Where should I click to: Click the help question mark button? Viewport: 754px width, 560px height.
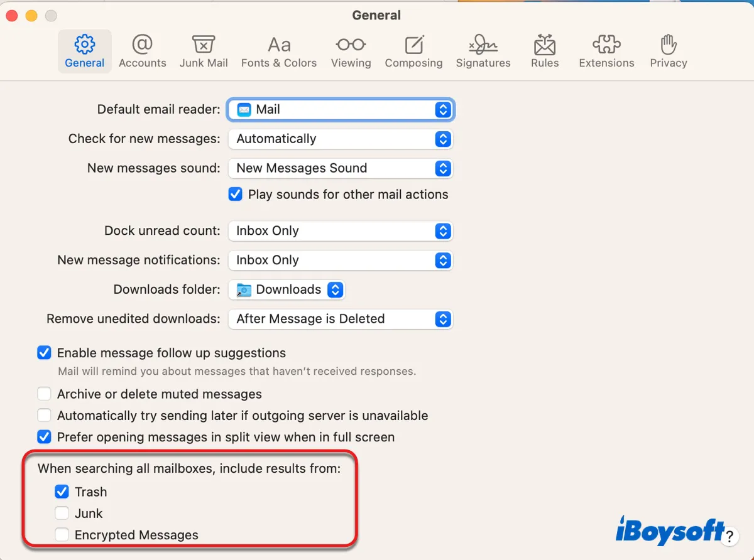(x=729, y=537)
